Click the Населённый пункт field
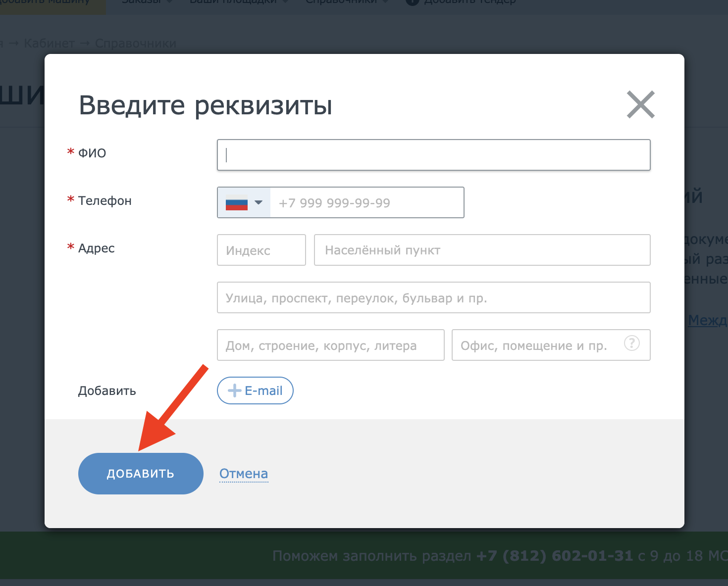728x586 pixels. tap(482, 250)
